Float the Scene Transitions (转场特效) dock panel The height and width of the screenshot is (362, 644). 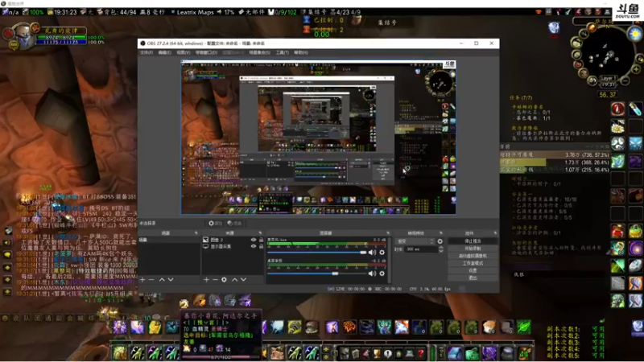[441, 233]
